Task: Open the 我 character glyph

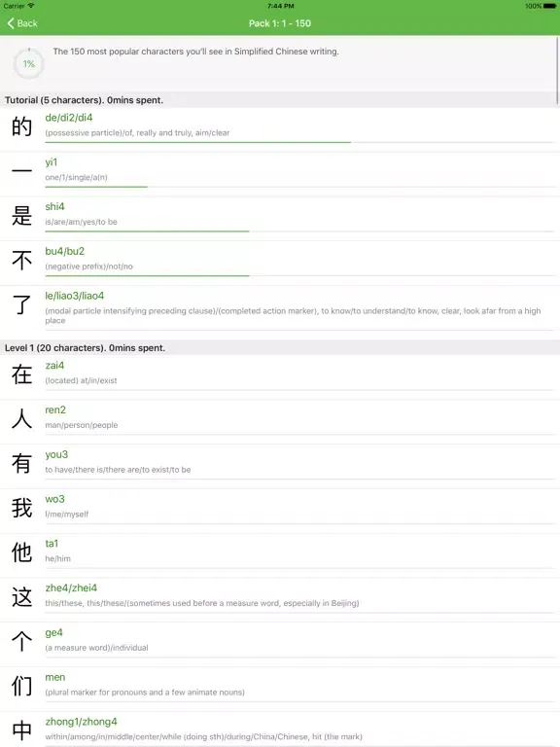Action: (x=22, y=508)
